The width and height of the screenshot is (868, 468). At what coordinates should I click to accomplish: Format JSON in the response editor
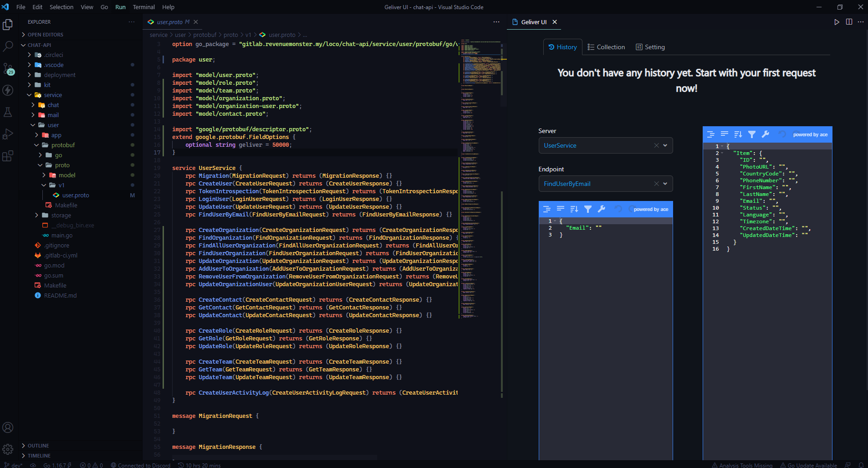[x=711, y=134]
